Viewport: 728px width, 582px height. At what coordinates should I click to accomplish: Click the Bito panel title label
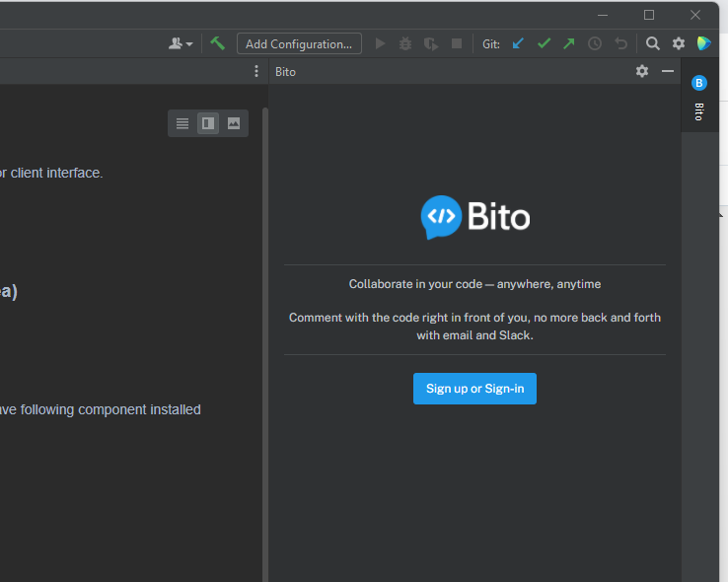[285, 72]
